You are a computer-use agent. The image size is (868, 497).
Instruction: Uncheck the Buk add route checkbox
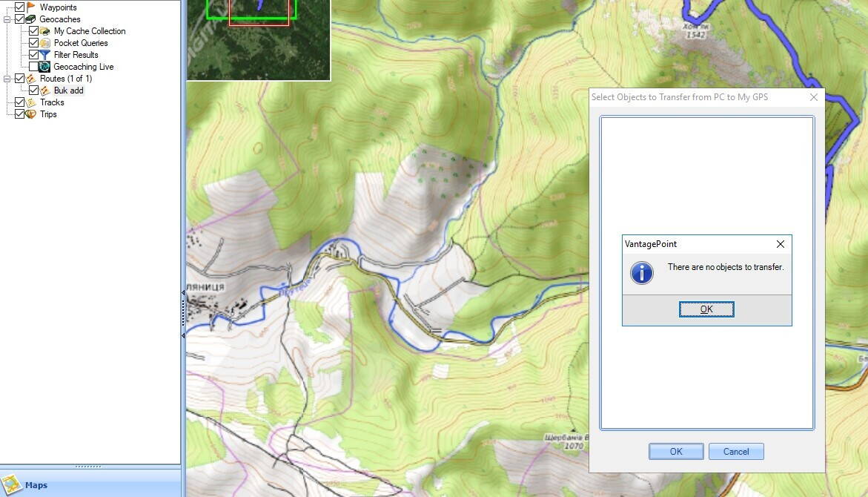(33, 90)
